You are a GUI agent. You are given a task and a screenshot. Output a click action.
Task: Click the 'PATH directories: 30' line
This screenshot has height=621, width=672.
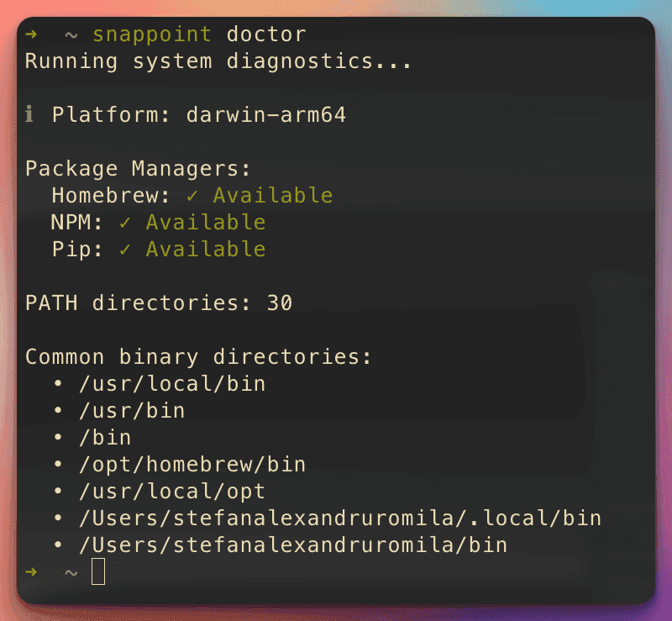tap(159, 303)
